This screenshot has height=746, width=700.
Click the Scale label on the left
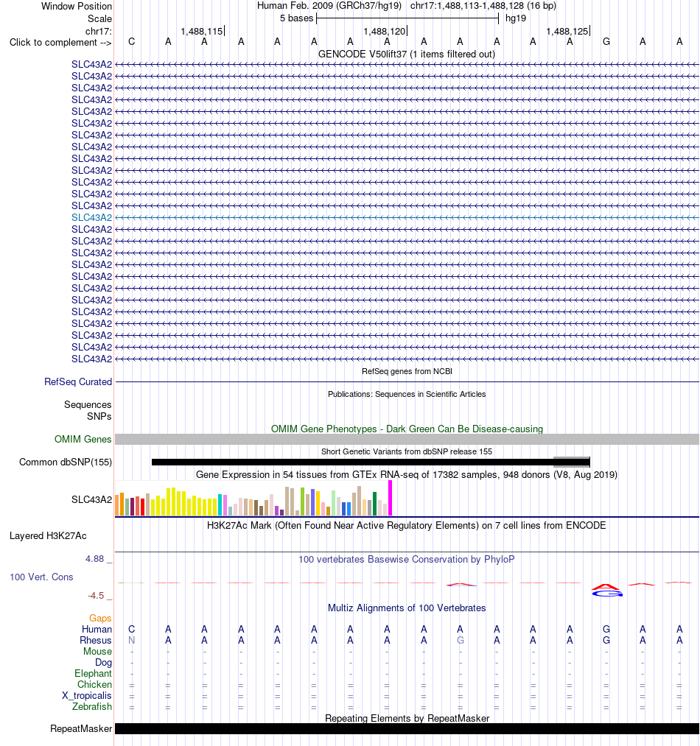point(100,18)
